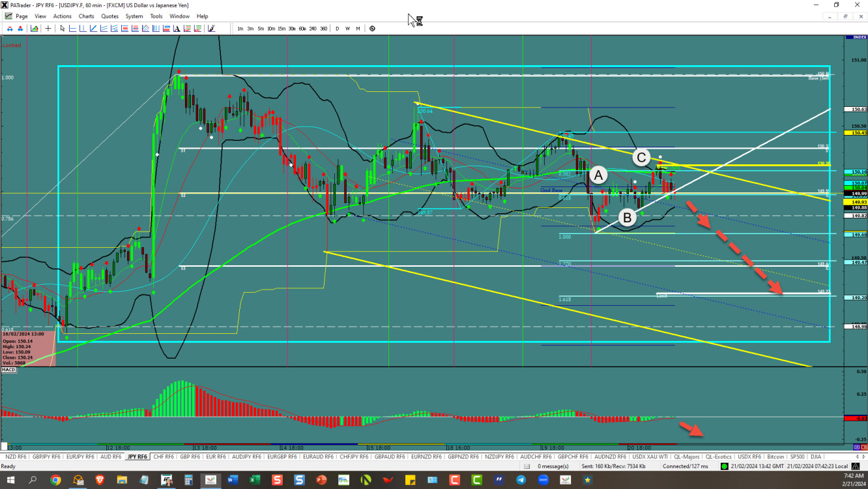Click the red minus zoom out icon

pyautogui.click(x=10, y=28)
